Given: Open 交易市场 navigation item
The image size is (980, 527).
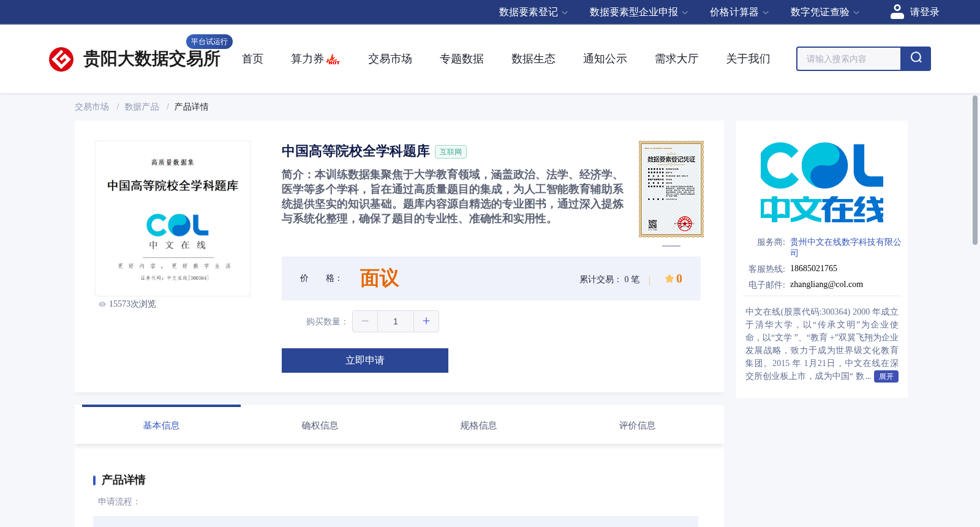Looking at the screenshot, I should point(390,59).
